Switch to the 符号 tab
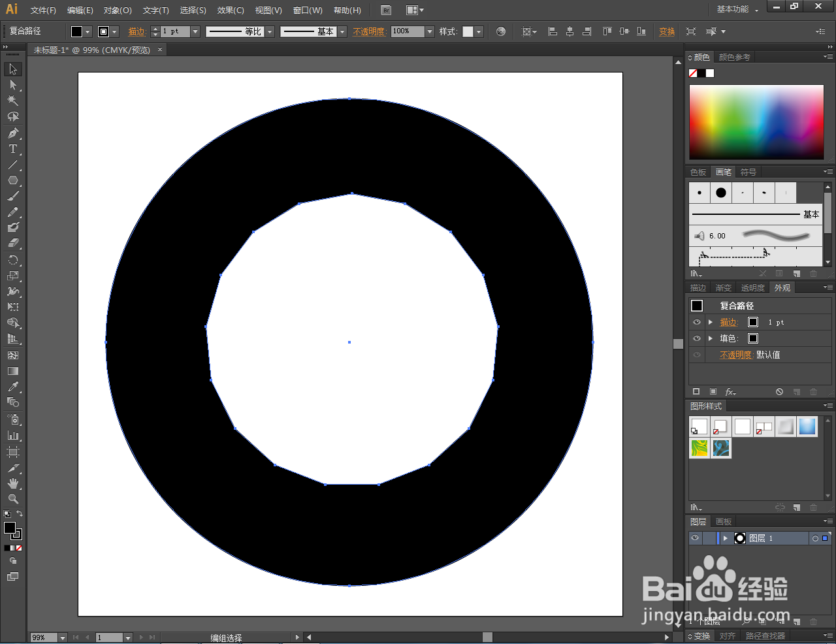The width and height of the screenshot is (836, 644). point(748,172)
